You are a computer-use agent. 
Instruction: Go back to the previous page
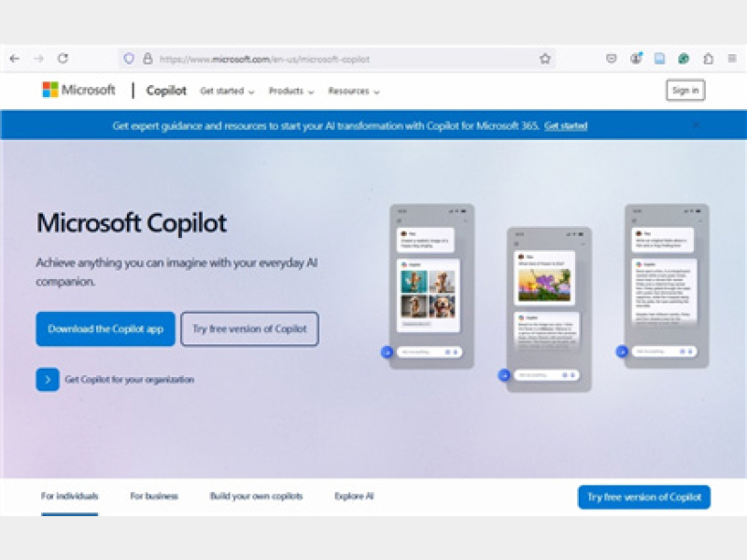click(15, 59)
